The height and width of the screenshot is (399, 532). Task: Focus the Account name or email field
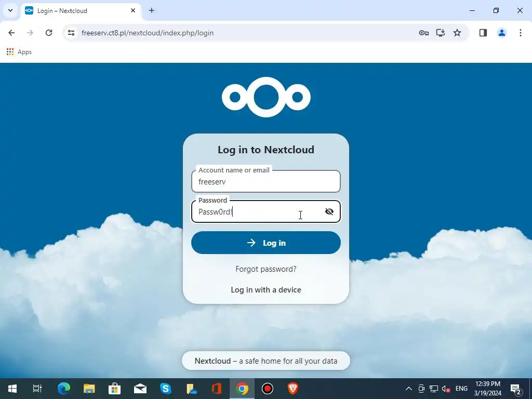click(x=265, y=181)
